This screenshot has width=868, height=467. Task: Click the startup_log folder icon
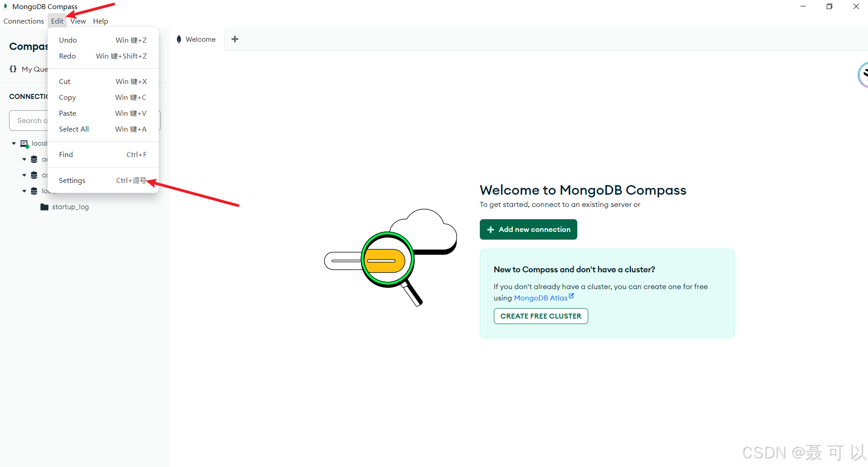[x=44, y=207]
